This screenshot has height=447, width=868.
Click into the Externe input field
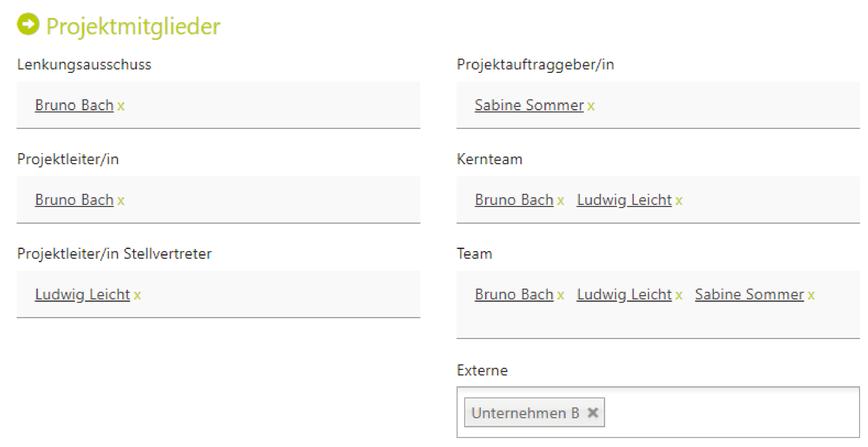731,412
